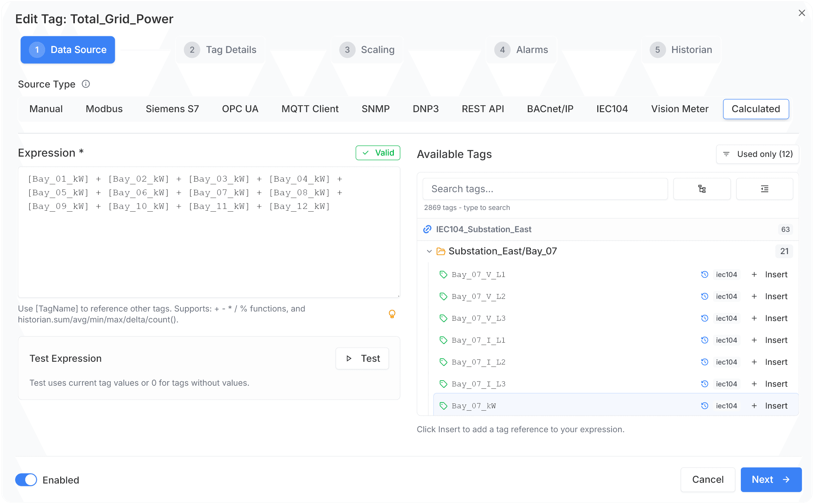Select BACnet/IP source type
Screen dimensions: 814x504
550,109
